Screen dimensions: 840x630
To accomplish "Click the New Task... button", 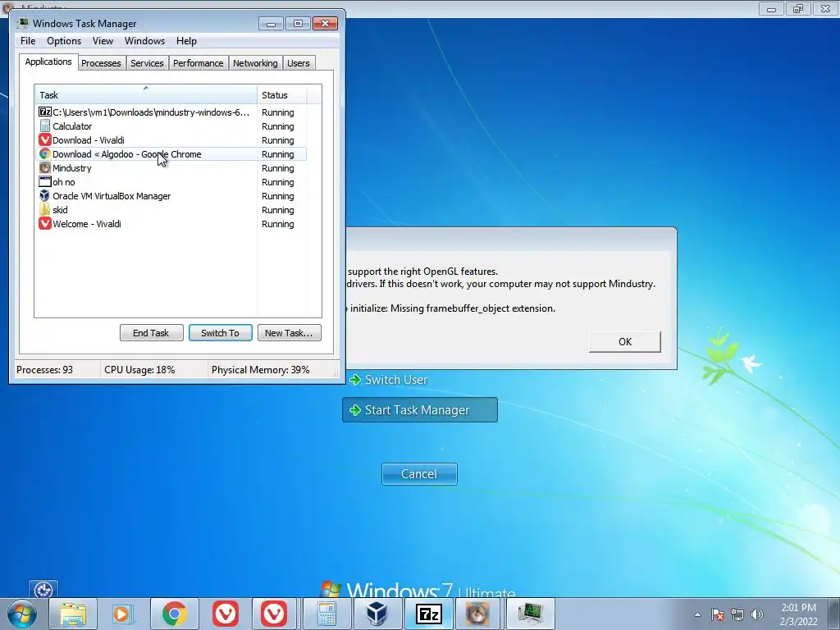I will 290,333.
